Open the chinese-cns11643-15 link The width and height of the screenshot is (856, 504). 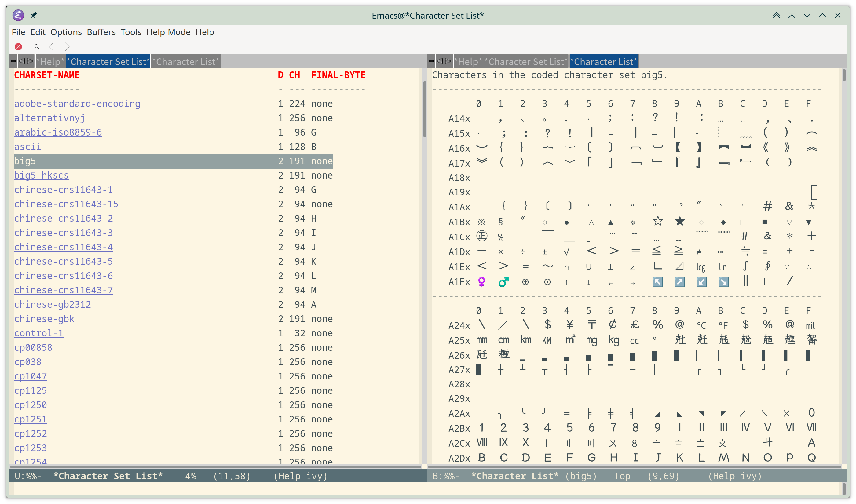point(66,204)
